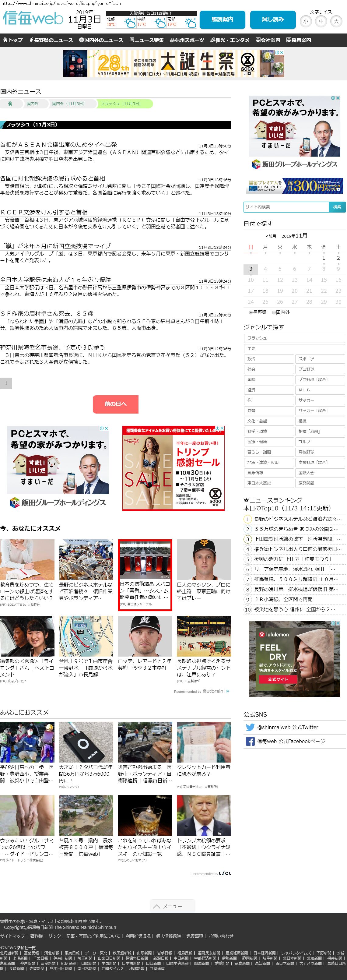This screenshot has height=980, width=347.
Task: Click the northern region weather icon
Action: [130, 24]
